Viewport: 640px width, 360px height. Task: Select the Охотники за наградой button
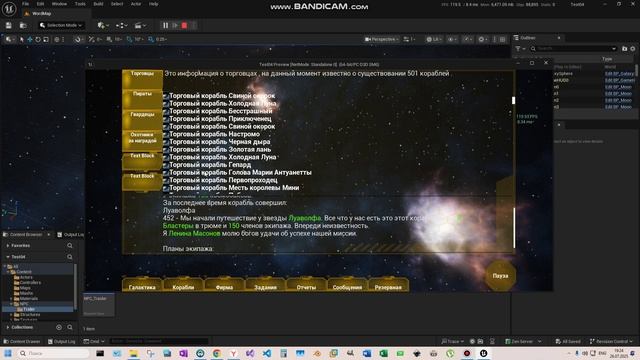point(142,140)
